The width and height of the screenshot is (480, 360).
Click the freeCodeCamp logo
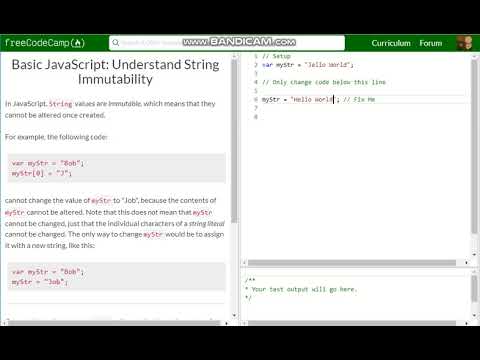tap(45, 43)
